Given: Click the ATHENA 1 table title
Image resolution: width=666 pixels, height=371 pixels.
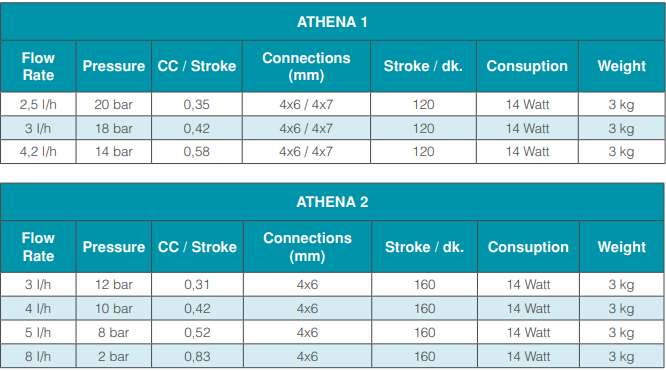Looking at the screenshot, I should [332, 22].
